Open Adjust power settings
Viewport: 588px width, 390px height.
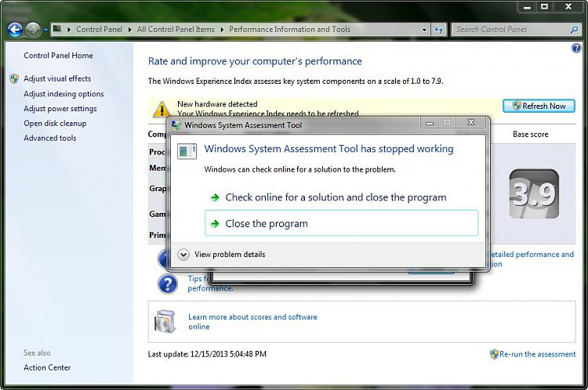tap(60, 109)
